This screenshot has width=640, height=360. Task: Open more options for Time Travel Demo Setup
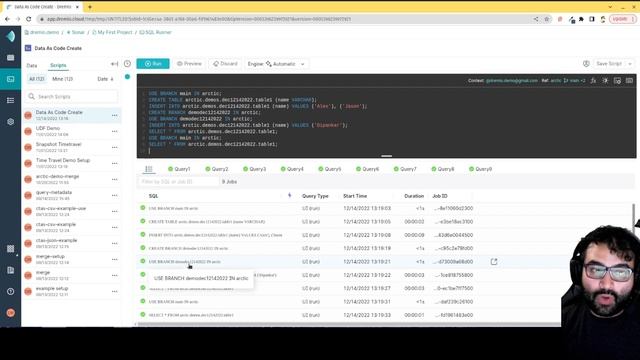click(x=115, y=163)
